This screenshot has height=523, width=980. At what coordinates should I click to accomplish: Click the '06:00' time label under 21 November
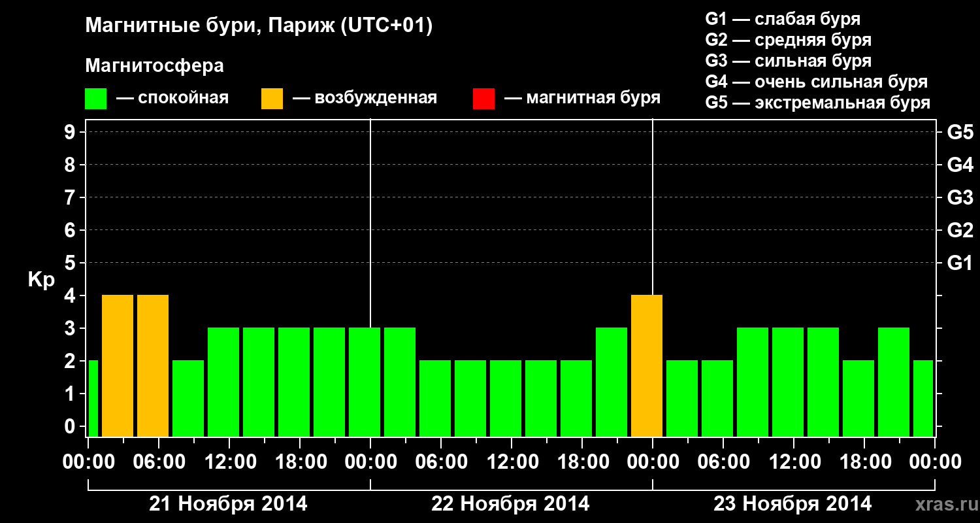click(x=159, y=462)
